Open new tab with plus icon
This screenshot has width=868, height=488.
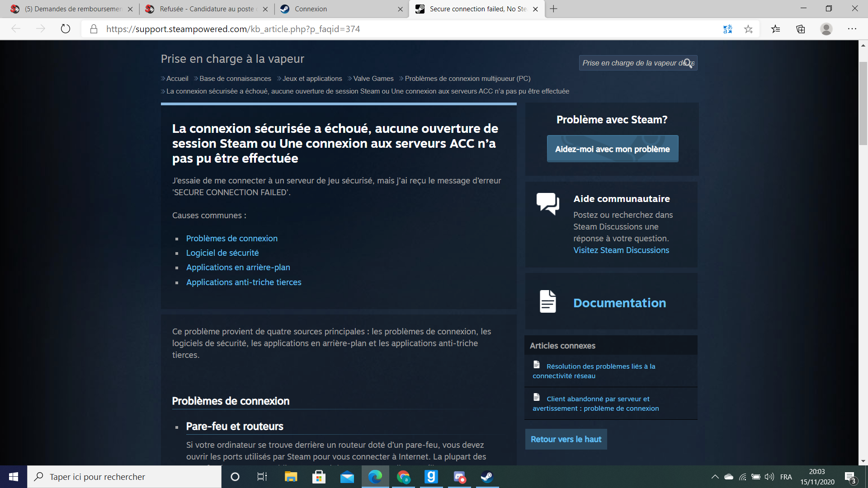point(554,9)
